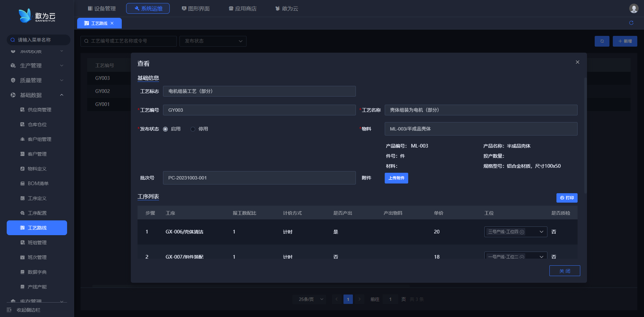Close the 查看 dialog using the X icon
The height and width of the screenshot is (317, 644).
pyautogui.click(x=577, y=62)
